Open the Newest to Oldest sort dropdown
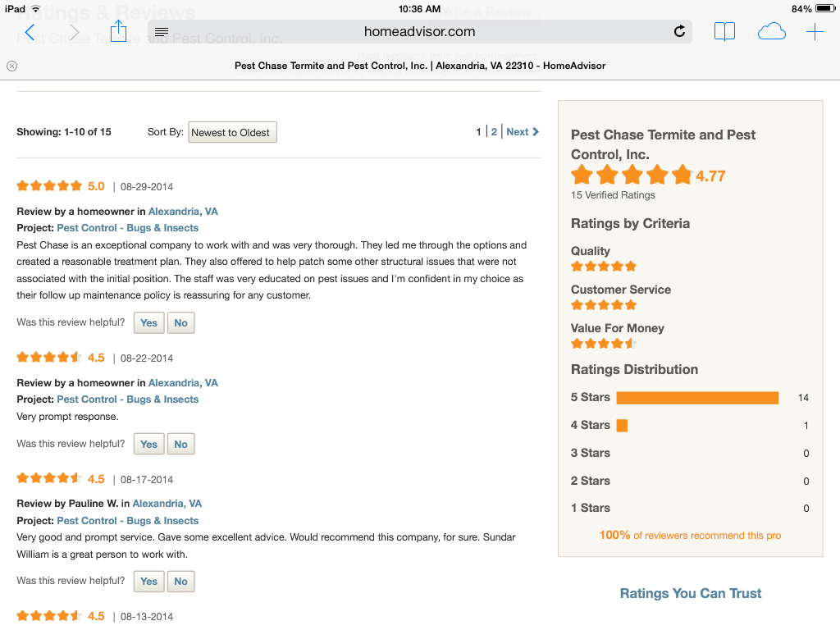This screenshot has width=840, height=630. 232,132
